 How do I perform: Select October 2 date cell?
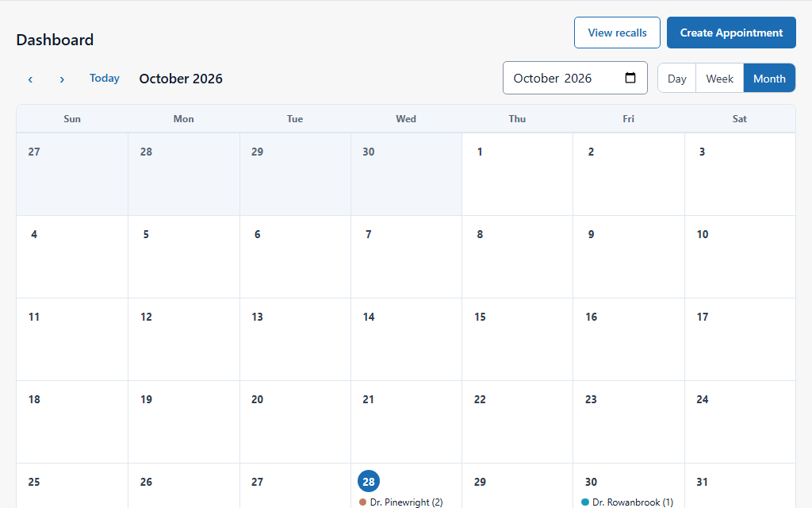[x=629, y=174]
